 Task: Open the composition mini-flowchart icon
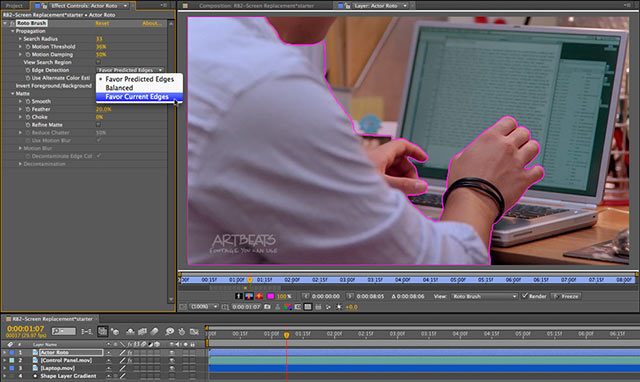coord(87,331)
